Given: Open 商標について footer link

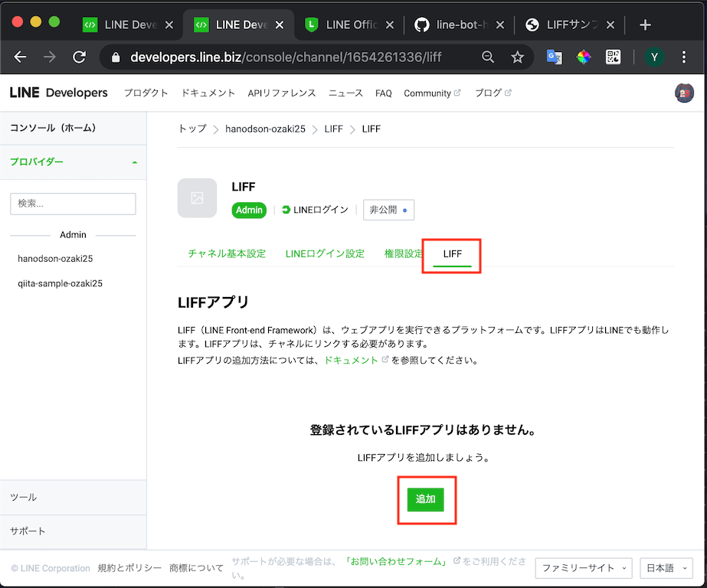Looking at the screenshot, I should coord(196,568).
